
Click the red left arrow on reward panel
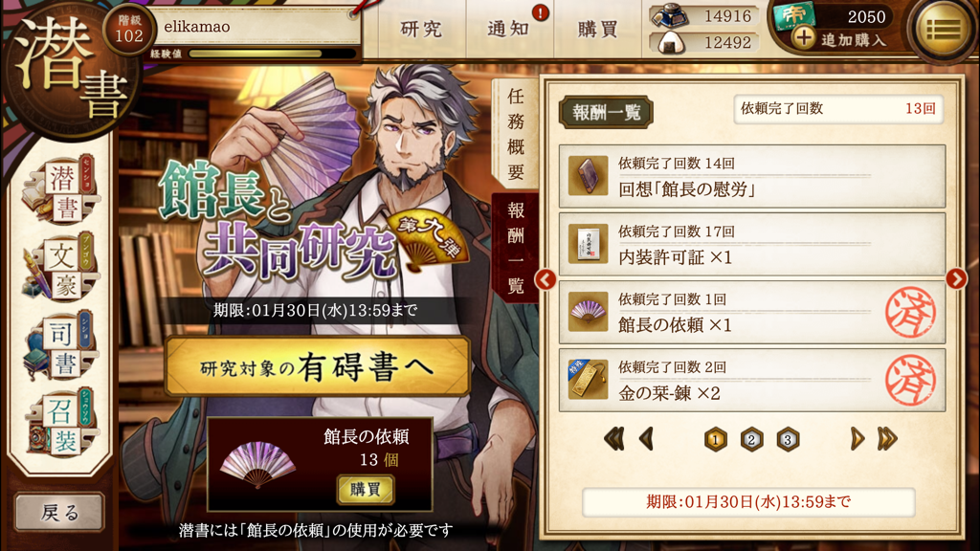coord(546,279)
